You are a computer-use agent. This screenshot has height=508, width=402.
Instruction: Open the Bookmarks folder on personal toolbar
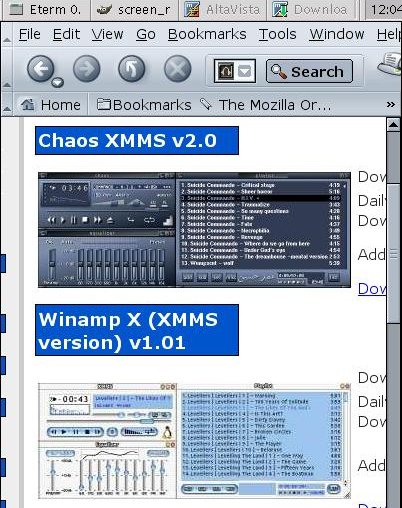(x=144, y=105)
